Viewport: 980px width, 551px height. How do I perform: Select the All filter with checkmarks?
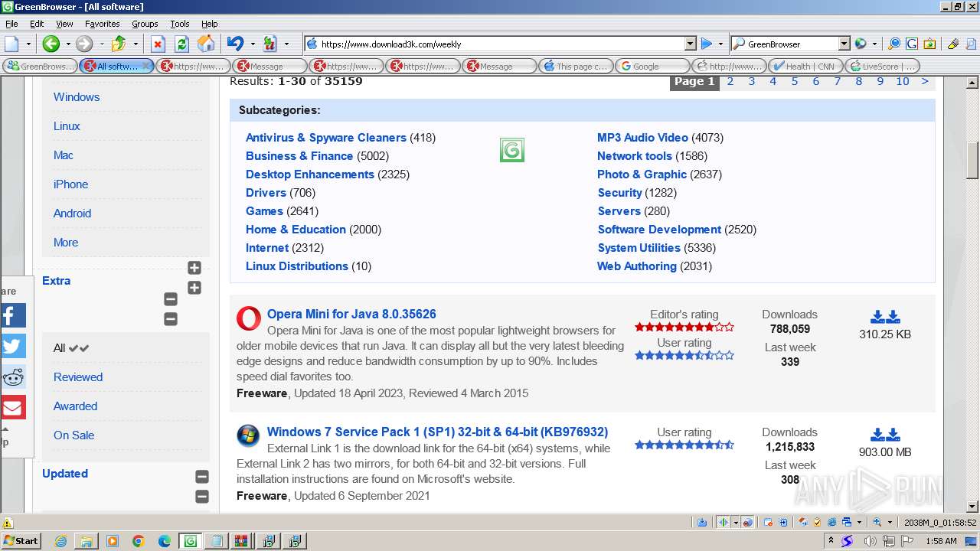pos(70,348)
